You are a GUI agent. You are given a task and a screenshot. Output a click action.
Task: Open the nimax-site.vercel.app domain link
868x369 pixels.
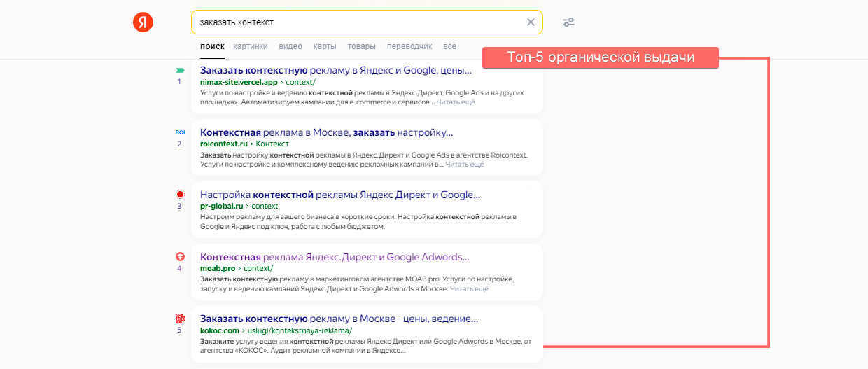click(239, 81)
